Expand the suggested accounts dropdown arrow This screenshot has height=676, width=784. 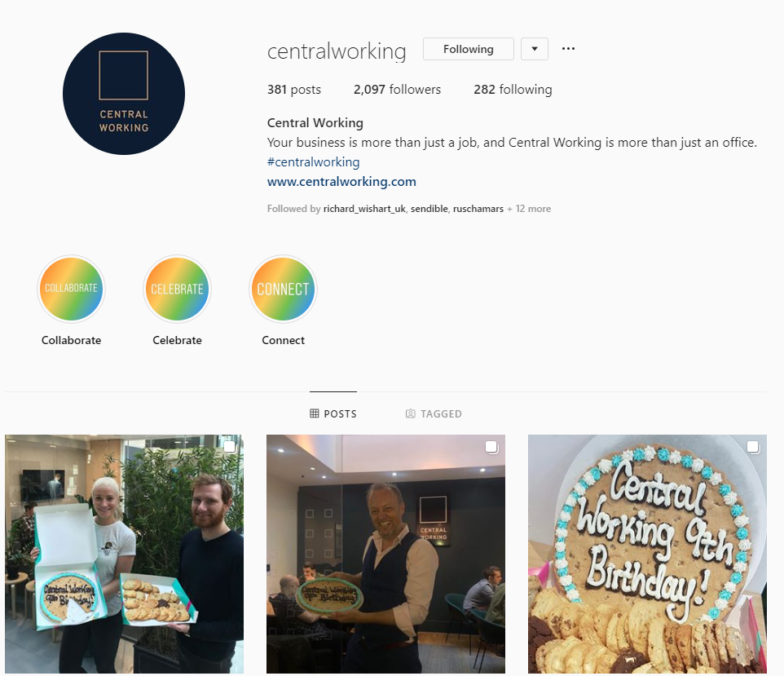[535, 49]
